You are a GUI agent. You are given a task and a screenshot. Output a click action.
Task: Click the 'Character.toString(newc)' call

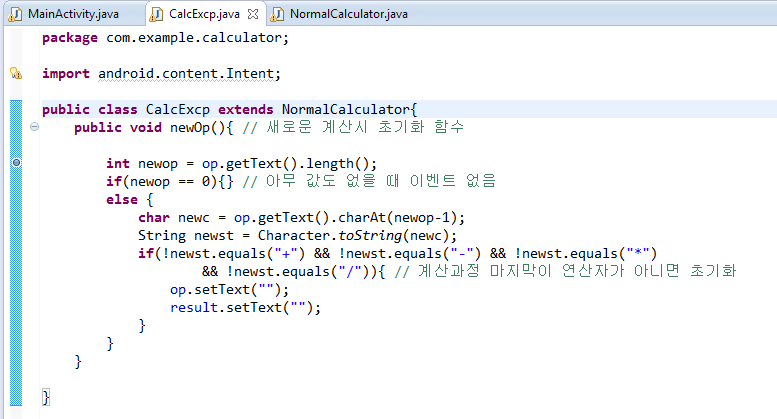[x=353, y=235]
